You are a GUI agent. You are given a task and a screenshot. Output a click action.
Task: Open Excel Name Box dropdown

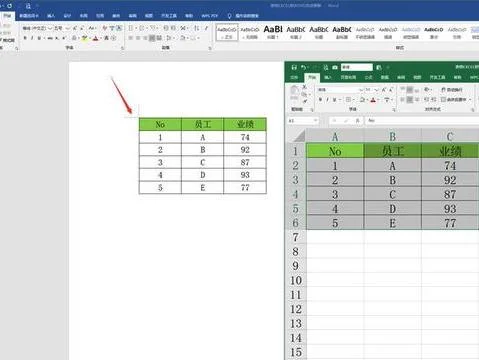tap(315, 121)
